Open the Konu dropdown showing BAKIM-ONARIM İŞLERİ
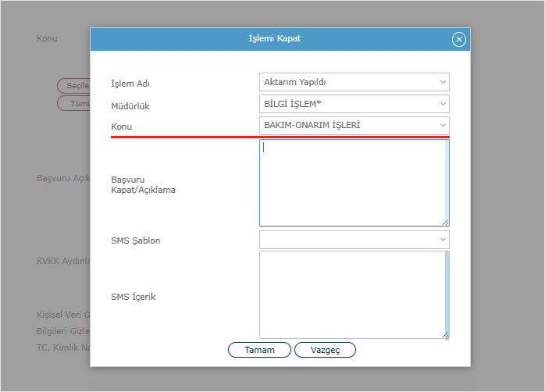Image resolution: width=545 pixels, height=392 pixels. click(354, 125)
